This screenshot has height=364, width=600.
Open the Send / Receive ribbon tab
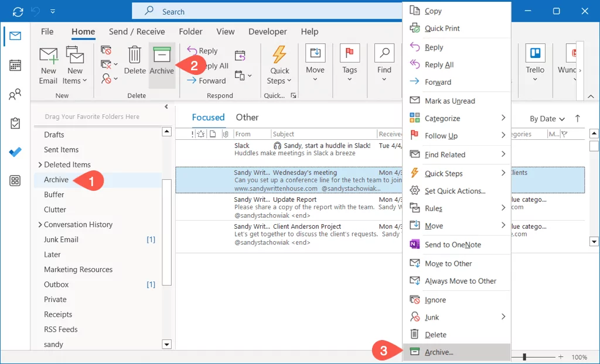pyautogui.click(x=137, y=32)
